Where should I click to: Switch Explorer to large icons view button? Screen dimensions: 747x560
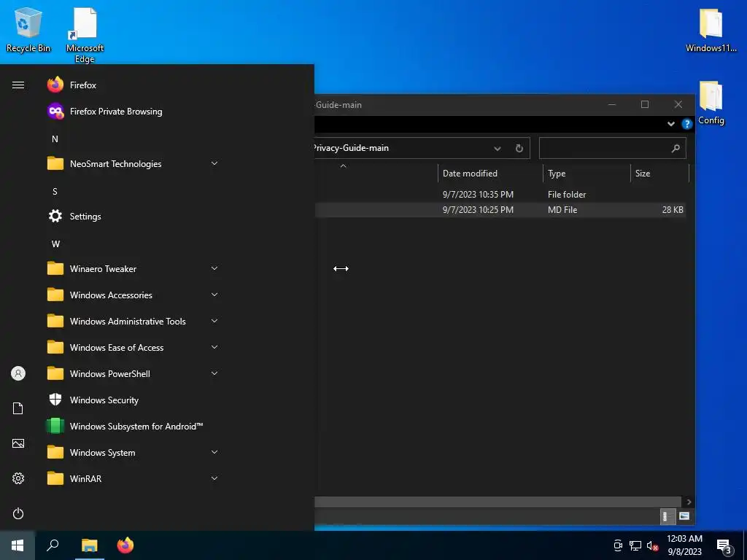684,516
